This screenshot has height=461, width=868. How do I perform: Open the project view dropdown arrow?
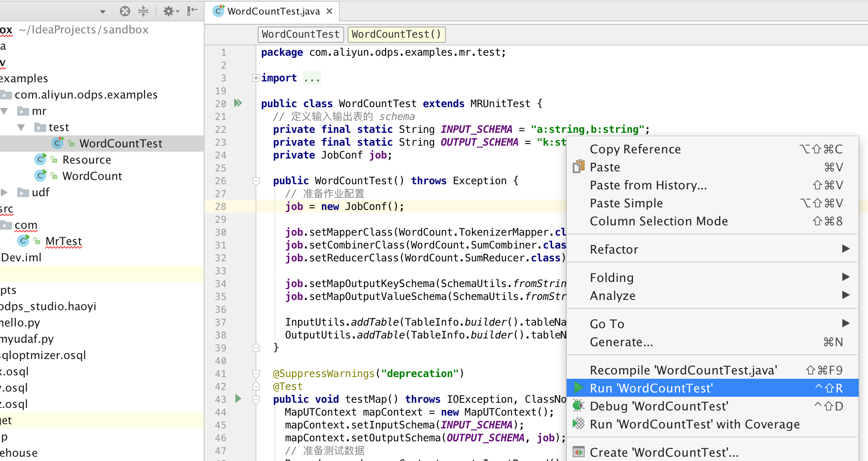point(103,12)
